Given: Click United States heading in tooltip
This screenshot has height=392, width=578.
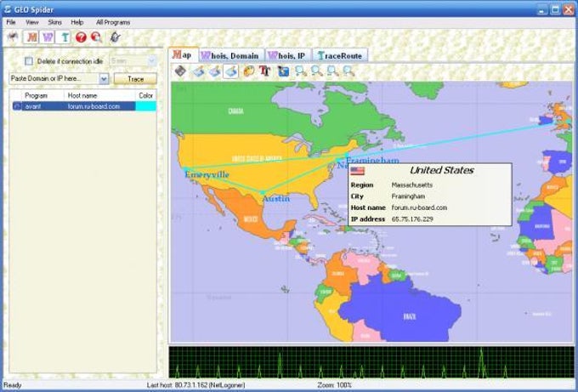Looking at the screenshot, I should point(442,170).
